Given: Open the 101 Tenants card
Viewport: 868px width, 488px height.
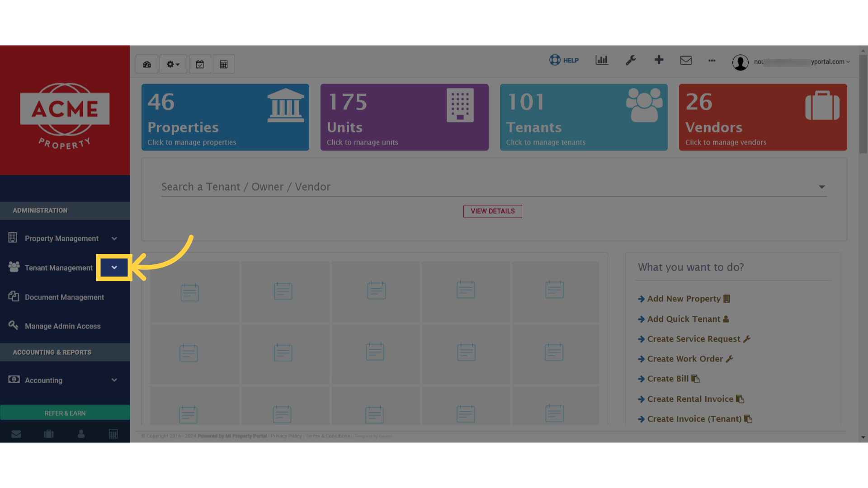Looking at the screenshot, I should tap(584, 117).
